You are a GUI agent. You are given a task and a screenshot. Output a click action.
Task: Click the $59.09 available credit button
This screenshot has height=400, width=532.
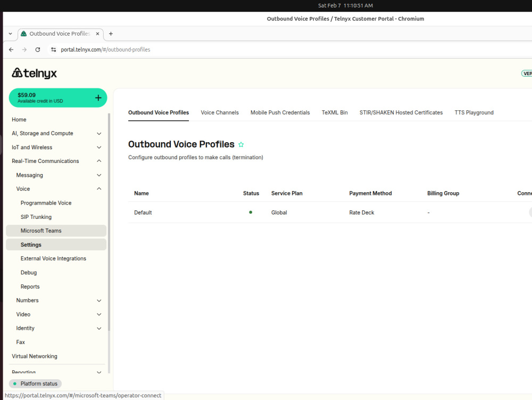pyautogui.click(x=57, y=98)
